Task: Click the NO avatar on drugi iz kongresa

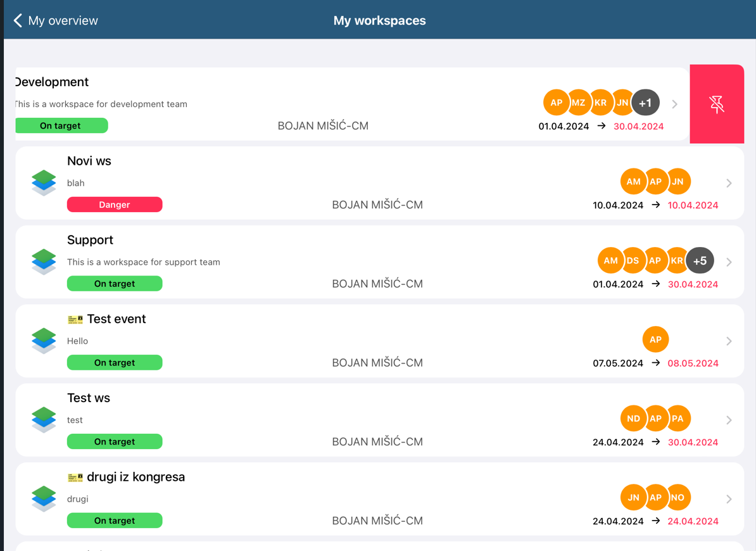Action: 677,498
